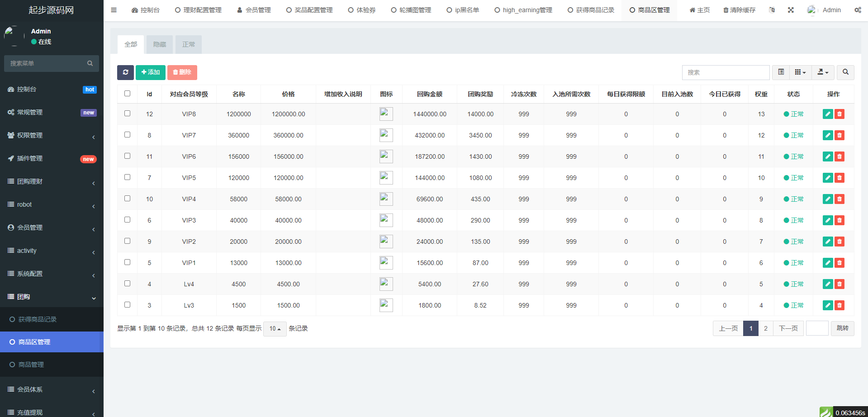Open the export data dropdown
The image size is (868, 417).
pyautogui.click(x=823, y=72)
